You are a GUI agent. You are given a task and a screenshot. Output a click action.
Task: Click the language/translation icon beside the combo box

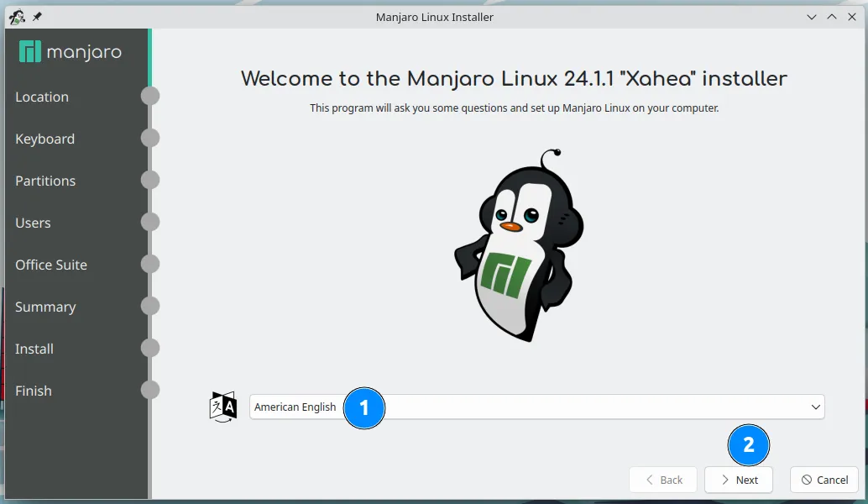(222, 407)
